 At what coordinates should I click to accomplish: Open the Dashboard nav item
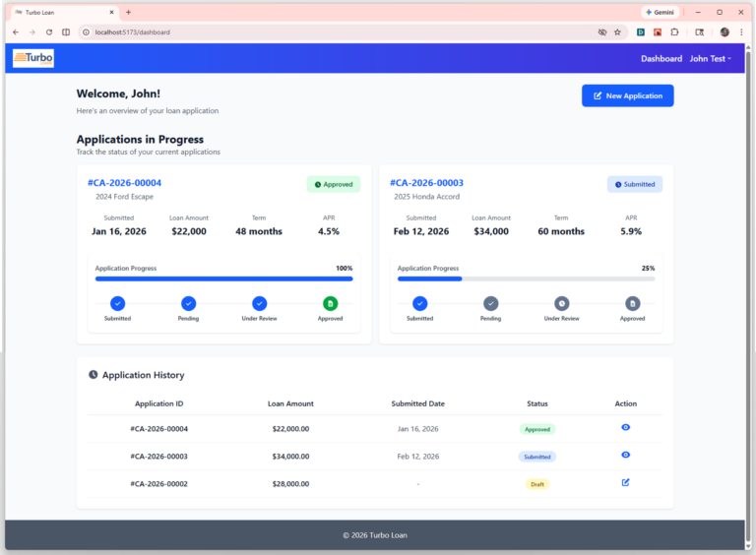pos(661,59)
